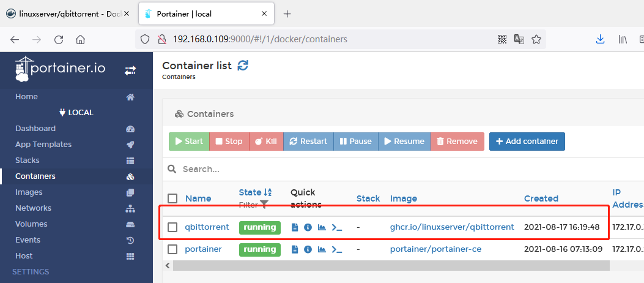Click the Resume button
Image resolution: width=644 pixels, height=283 pixels.
(x=404, y=141)
